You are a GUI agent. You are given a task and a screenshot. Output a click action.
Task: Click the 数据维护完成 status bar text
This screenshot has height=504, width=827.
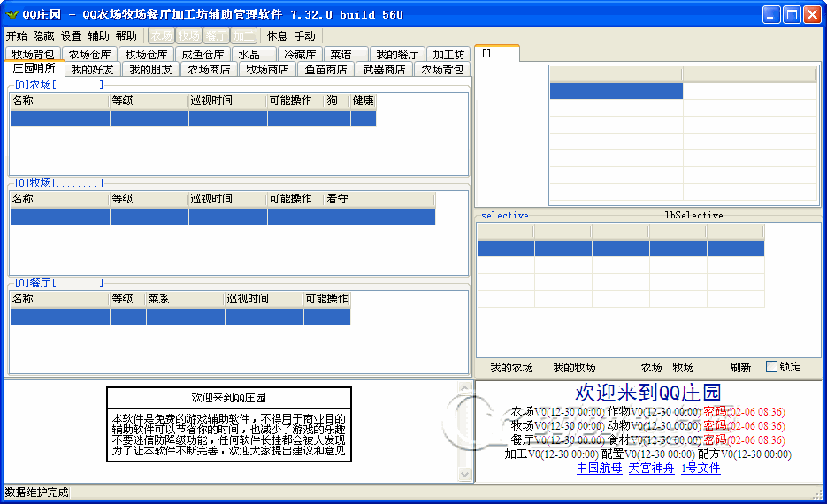37,493
